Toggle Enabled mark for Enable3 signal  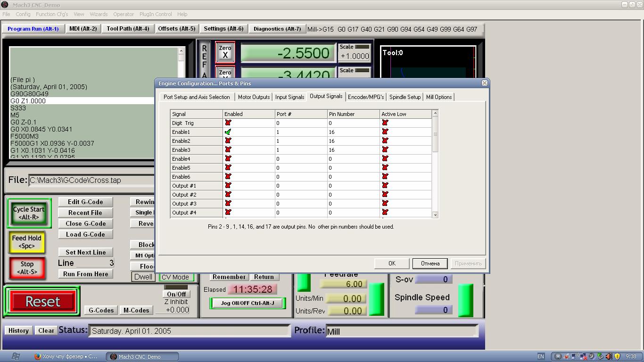click(228, 150)
